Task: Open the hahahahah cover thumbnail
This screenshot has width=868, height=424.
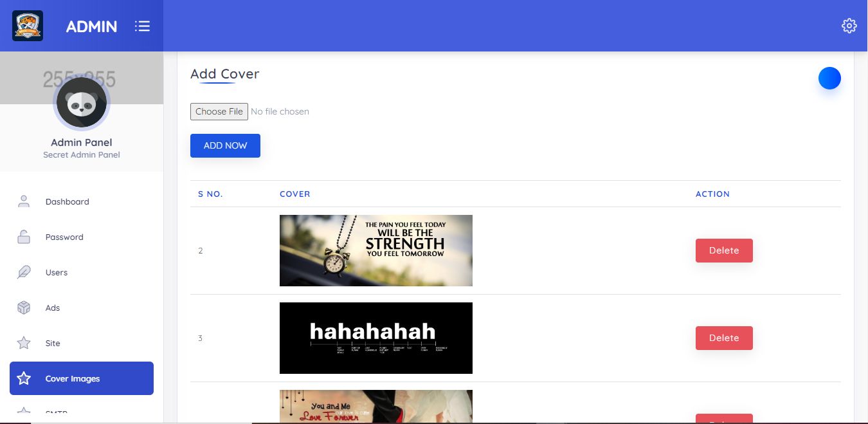Action: coord(376,338)
